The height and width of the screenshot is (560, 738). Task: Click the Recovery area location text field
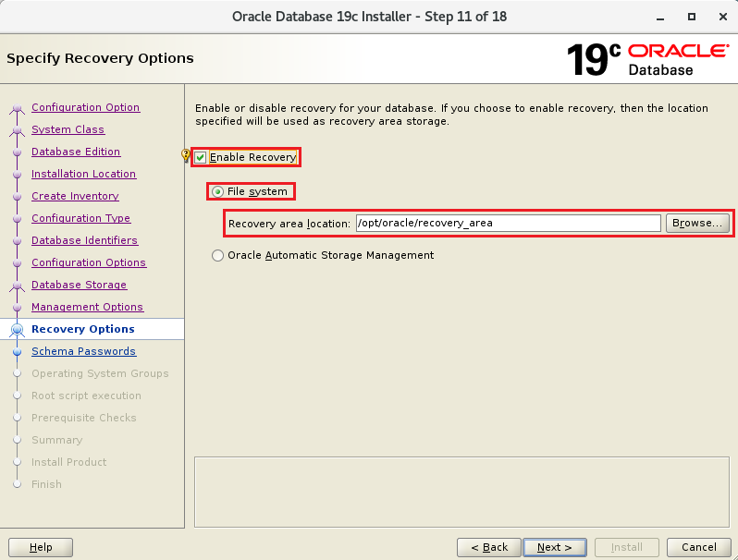pos(509,223)
